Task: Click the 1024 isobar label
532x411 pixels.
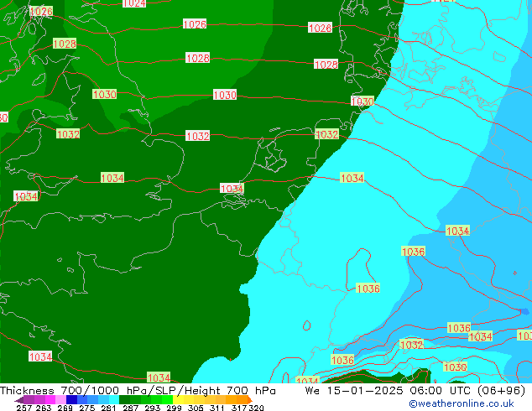Action: [x=134, y=3]
